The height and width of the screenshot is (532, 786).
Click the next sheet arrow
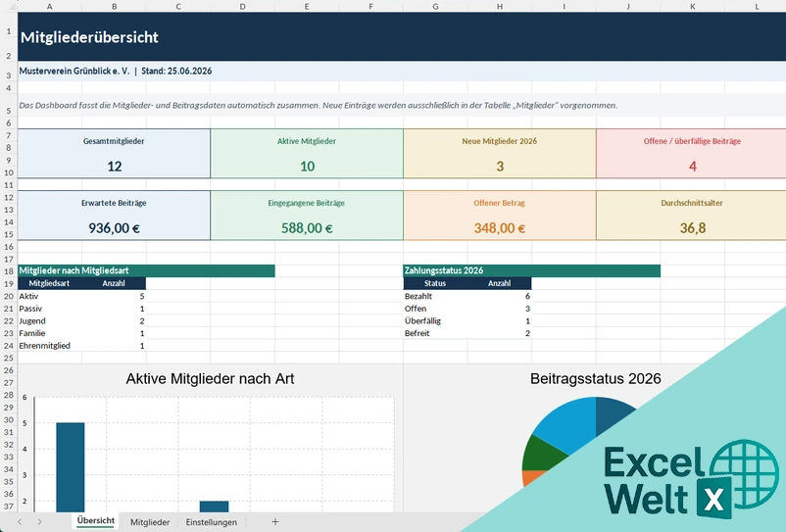pyautogui.click(x=39, y=522)
